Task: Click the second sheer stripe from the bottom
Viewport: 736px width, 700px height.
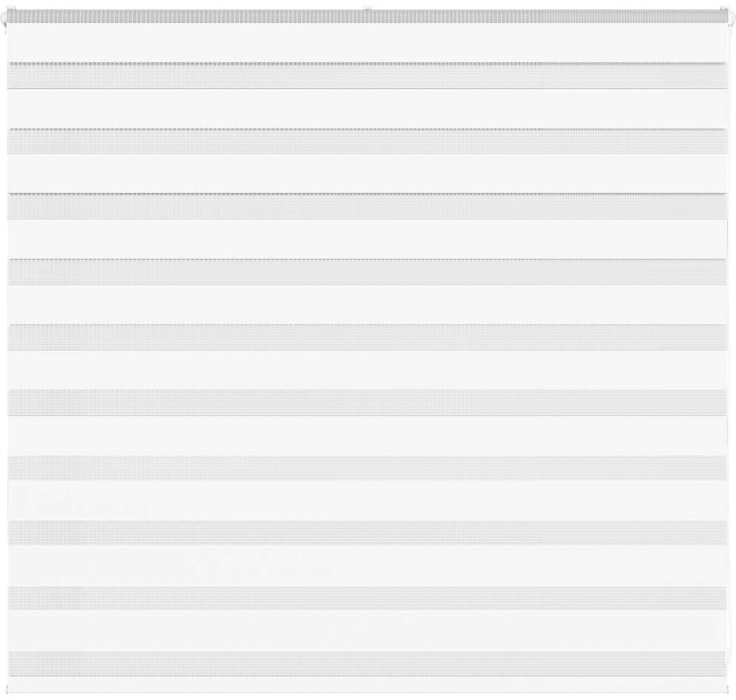Action: pyautogui.click(x=367, y=598)
